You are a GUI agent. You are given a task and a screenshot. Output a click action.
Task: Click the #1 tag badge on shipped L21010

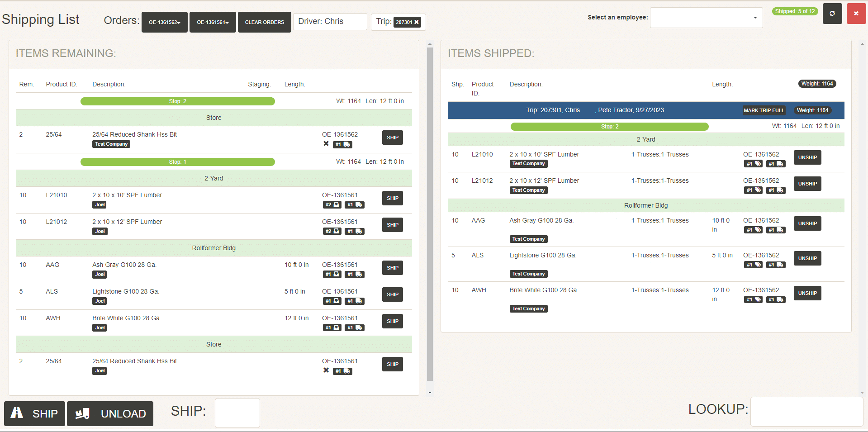754,164
